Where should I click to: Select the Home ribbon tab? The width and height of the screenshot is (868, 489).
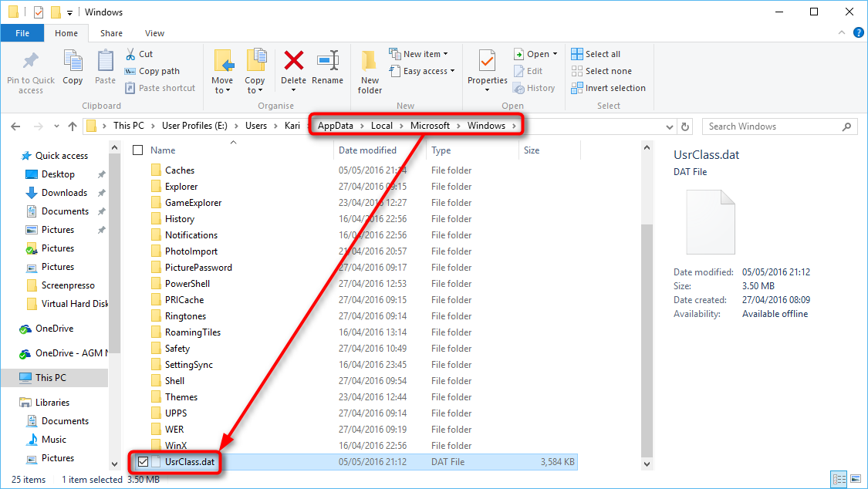coord(66,33)
